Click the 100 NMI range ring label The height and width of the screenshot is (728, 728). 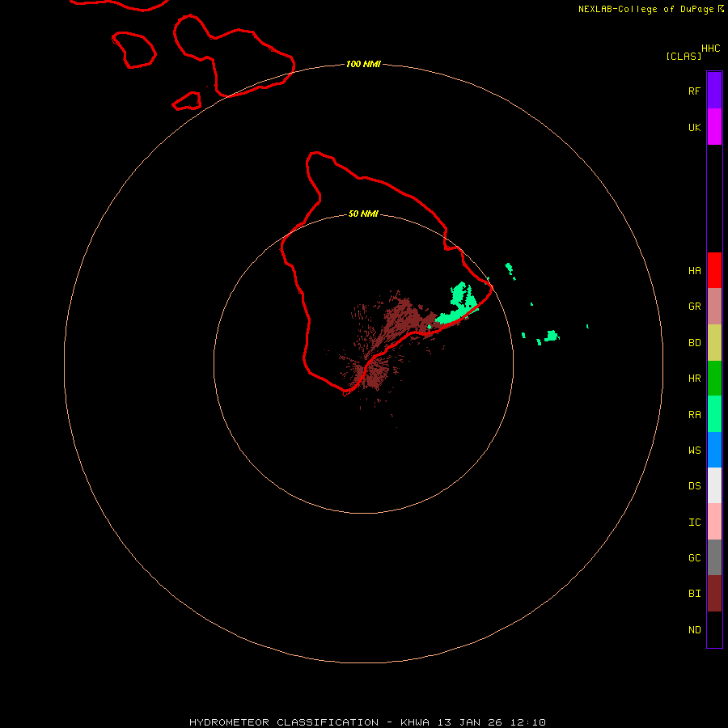(363, 64)
